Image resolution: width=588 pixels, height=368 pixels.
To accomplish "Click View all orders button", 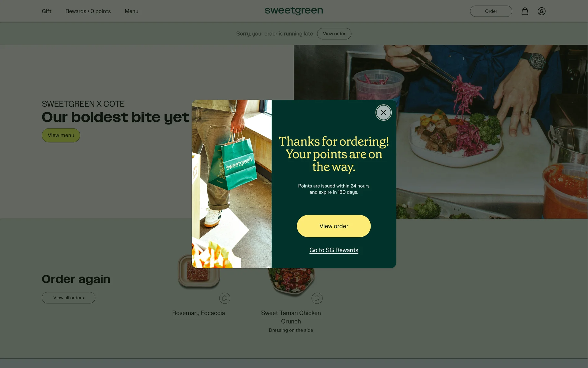I will pos(69,298).
